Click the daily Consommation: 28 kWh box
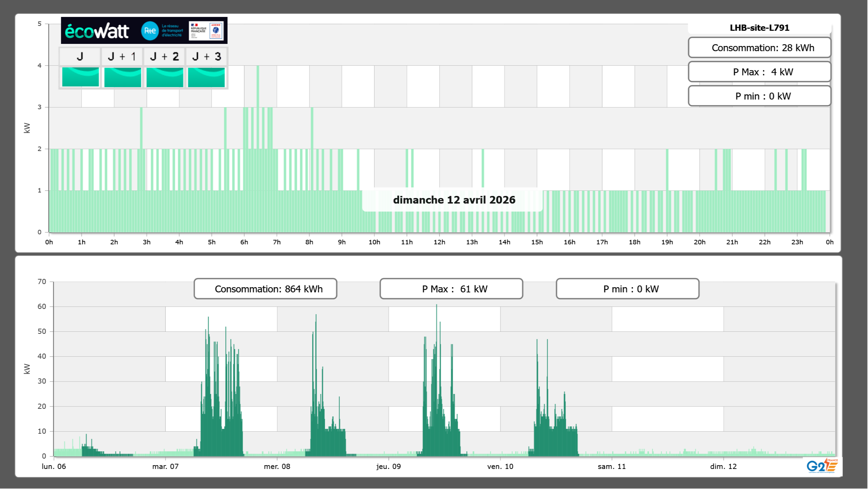 pyautogui.click(x=759, y=48)
